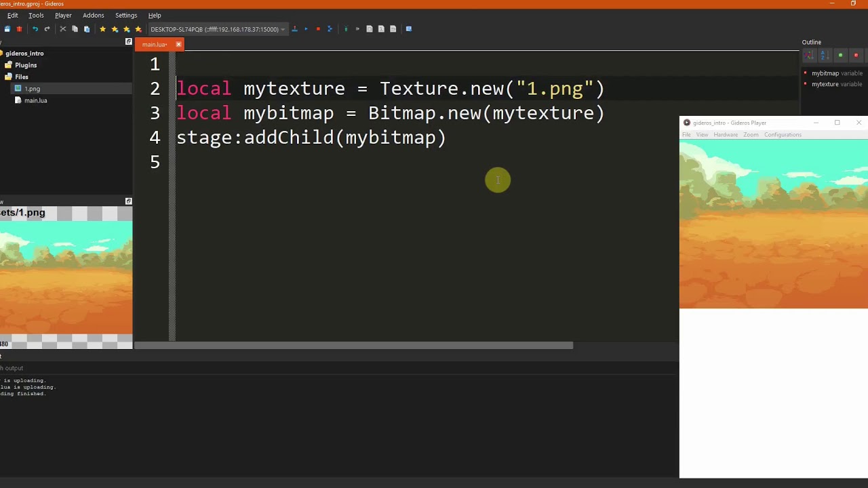The image size is (868, 488).
Task: Click the Cut scissors icon
Action: (63, 29)
